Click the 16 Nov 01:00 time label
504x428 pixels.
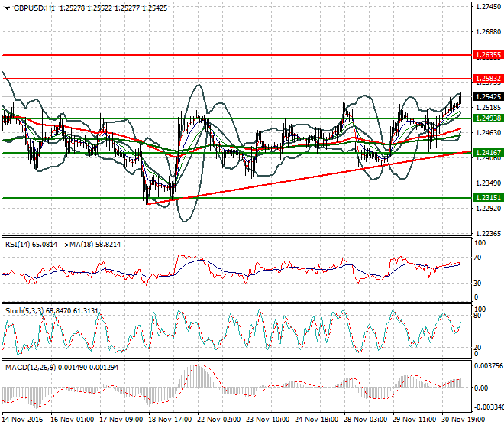[73, 420]
